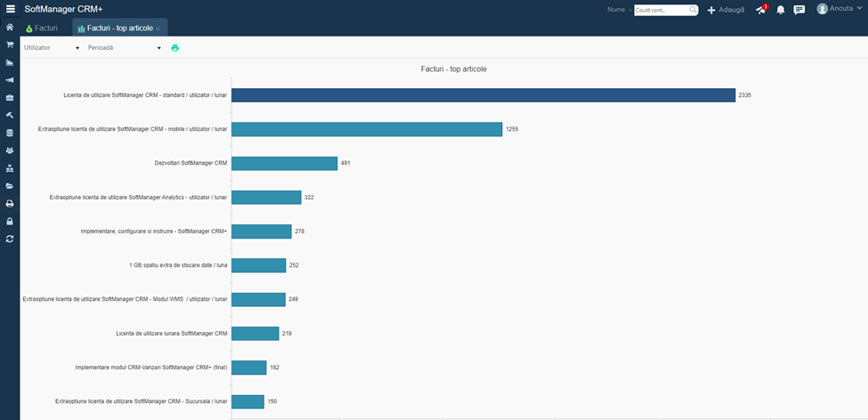
Task: Open the org chart sidebar icon
Action: click(10, 168)
